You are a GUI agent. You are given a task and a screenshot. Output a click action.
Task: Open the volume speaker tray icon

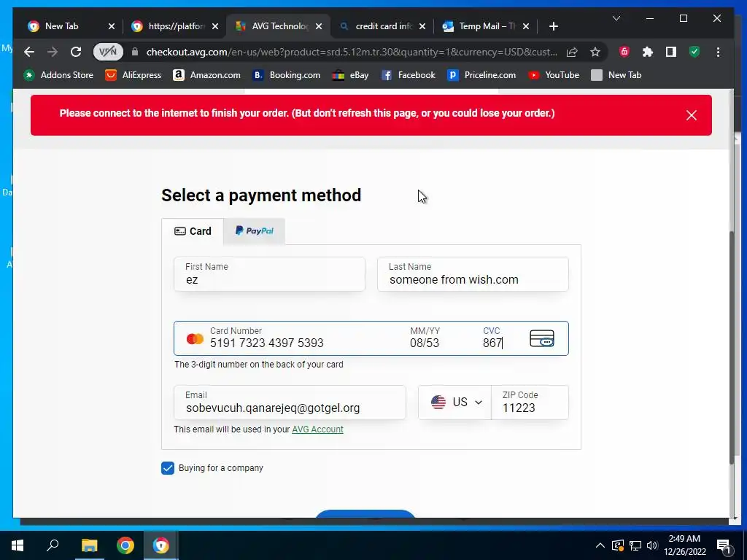(652, 545)
